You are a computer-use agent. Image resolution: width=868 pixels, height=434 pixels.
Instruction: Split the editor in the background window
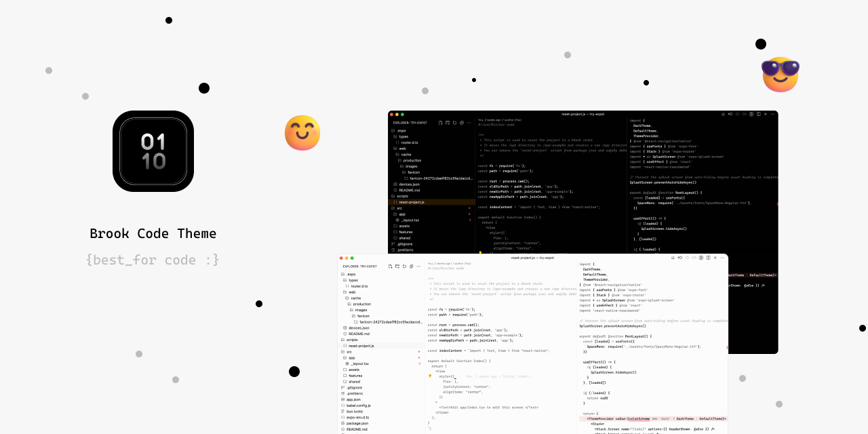pos(759,115)
